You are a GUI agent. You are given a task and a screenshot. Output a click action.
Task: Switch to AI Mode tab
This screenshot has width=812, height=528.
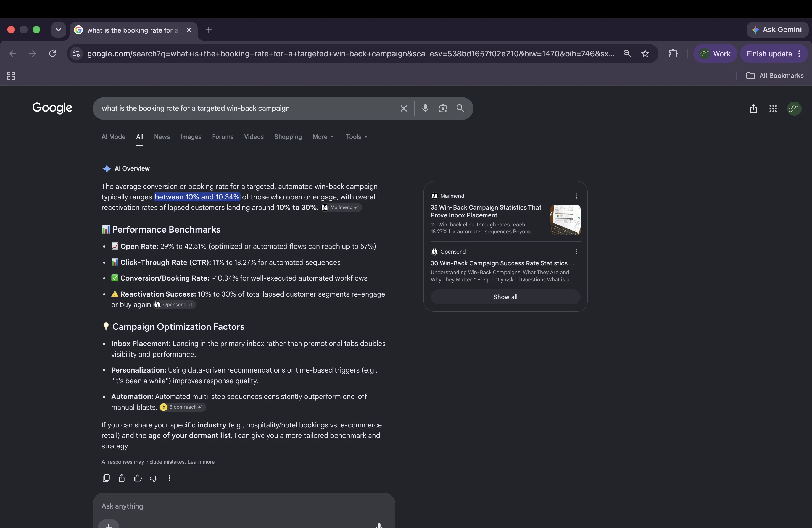coord(113,137)
